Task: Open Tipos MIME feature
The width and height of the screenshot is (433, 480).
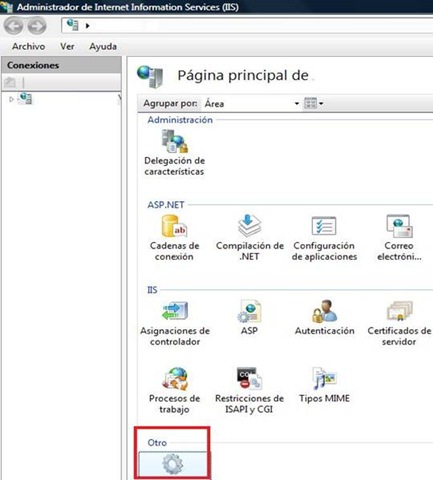Action: tap(324, 385)
